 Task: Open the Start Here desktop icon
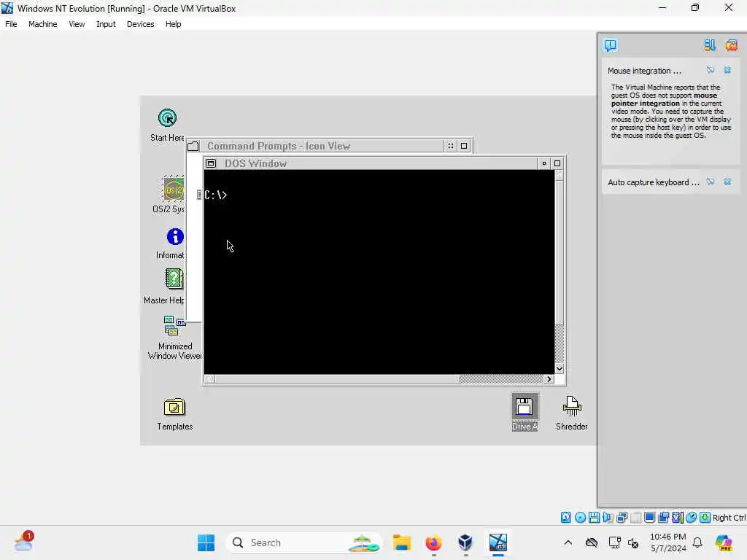click(167, 125)
